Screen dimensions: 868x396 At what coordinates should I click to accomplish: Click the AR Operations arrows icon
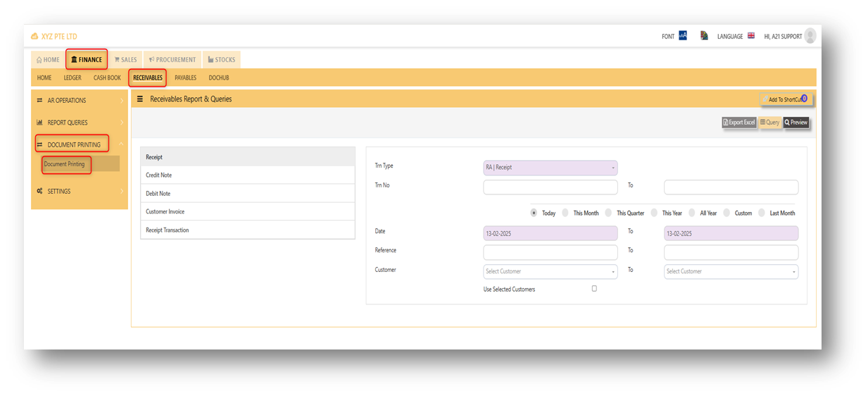click(39, 101)
